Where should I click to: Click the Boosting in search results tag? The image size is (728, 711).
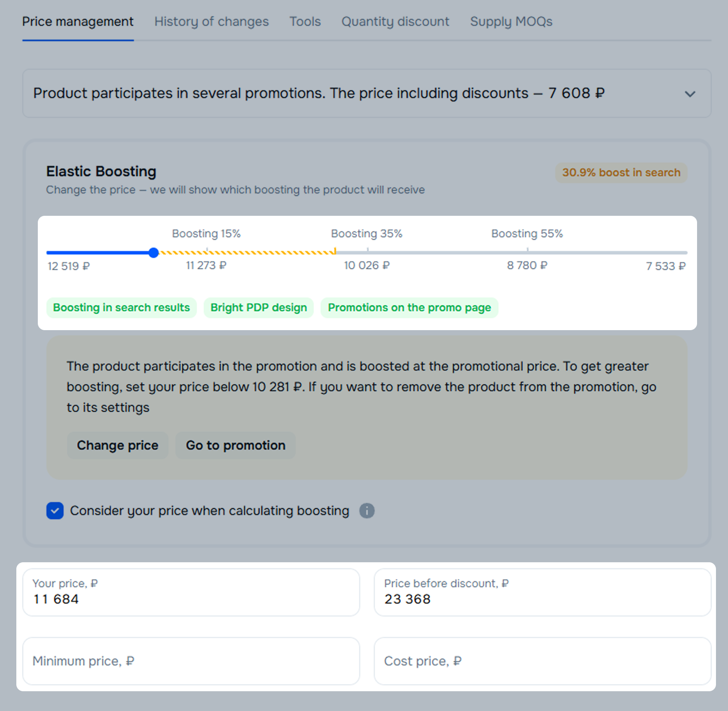pos(121,308)
